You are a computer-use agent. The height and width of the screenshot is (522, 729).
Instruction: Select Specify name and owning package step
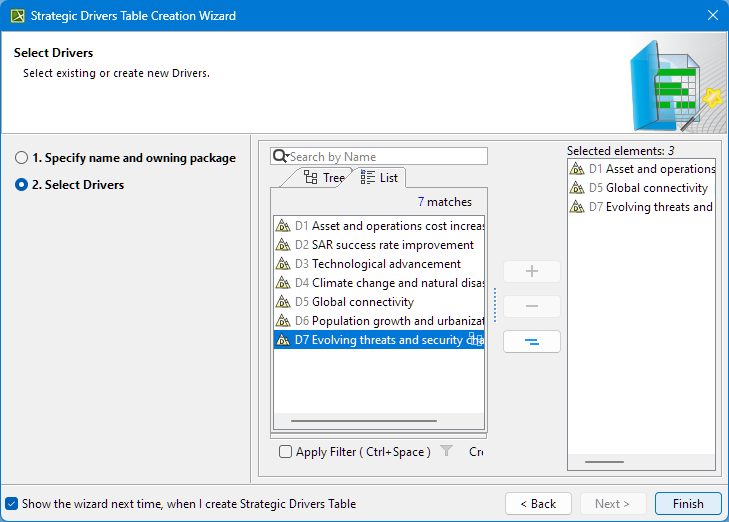[22, 158]
